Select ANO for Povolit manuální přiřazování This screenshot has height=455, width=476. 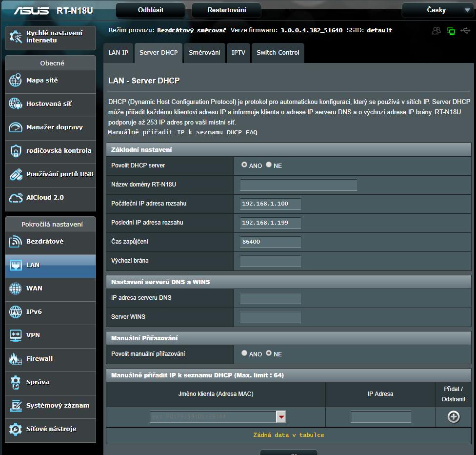[244, 353]
